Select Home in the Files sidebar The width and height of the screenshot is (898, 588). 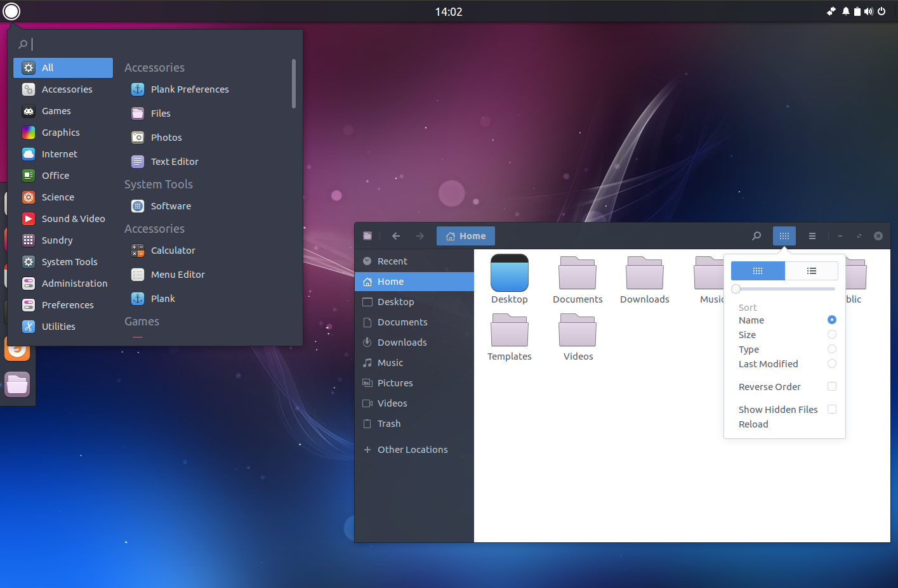click(414, 282)
